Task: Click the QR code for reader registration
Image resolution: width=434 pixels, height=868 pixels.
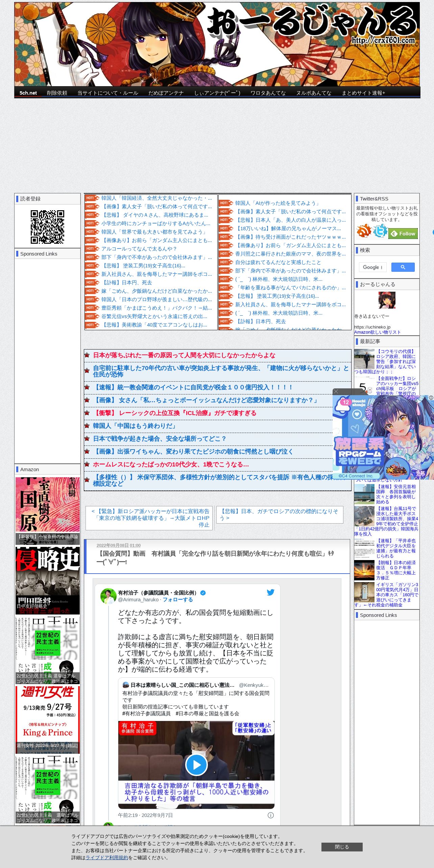Action: 47,227
